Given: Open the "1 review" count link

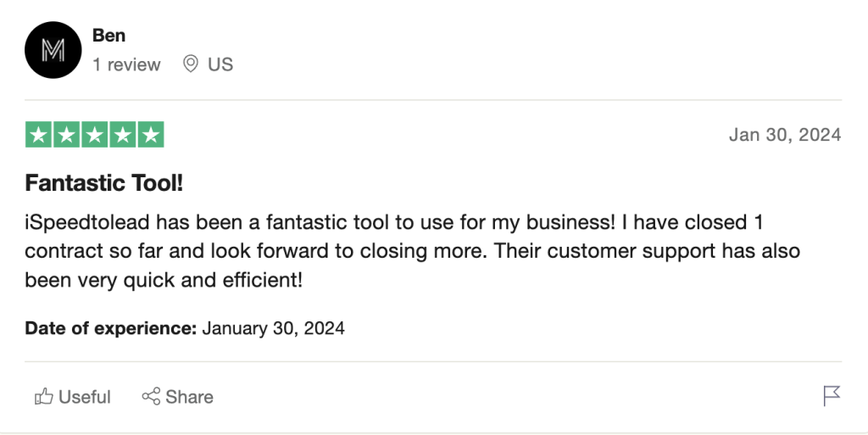Looking at the screenshot, I should [126, 64].
